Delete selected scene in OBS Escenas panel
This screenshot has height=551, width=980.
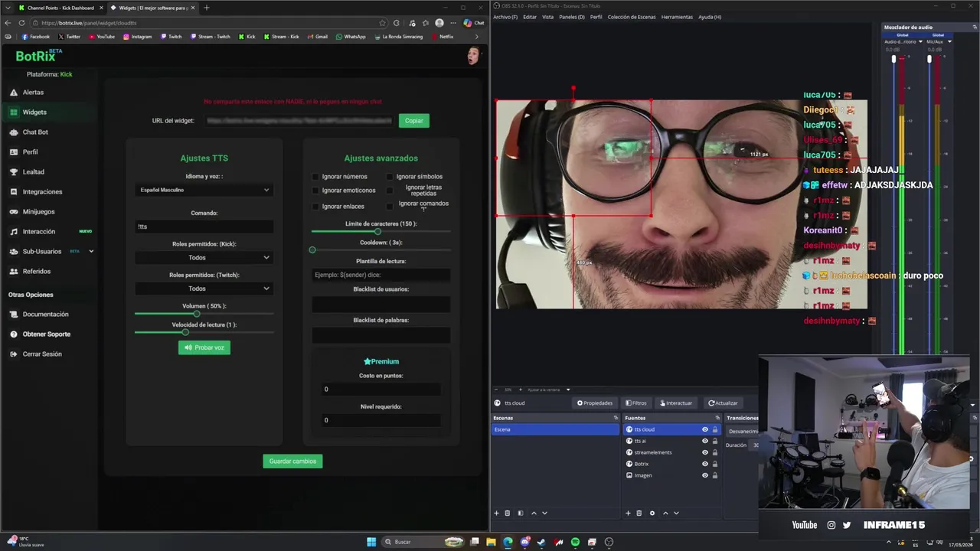tap(508, 514)
